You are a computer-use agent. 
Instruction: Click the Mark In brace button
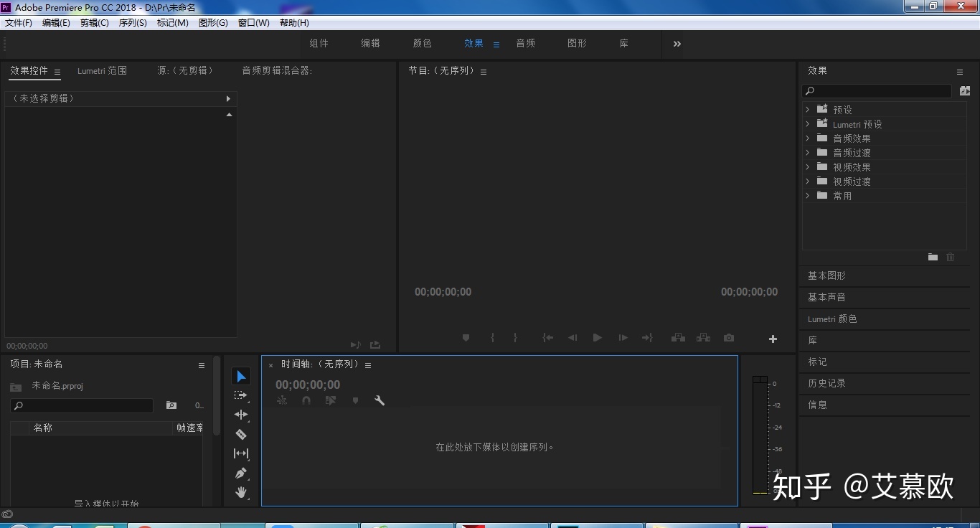[492, 338]
